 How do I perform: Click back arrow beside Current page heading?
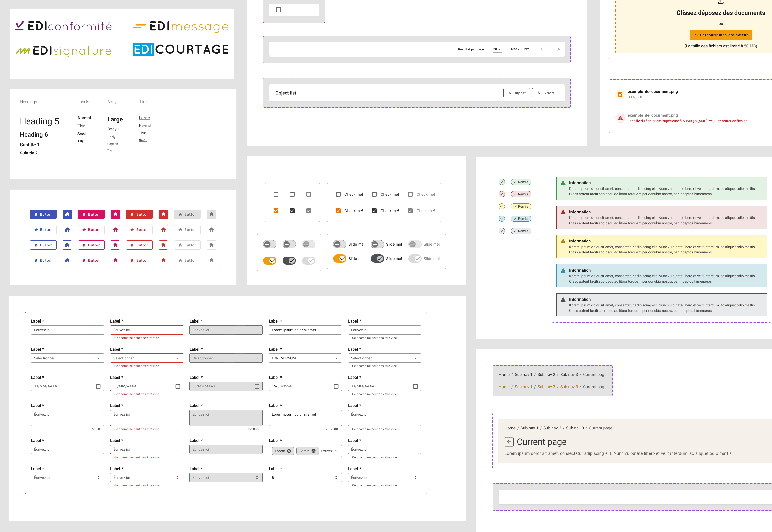point(509,442)
